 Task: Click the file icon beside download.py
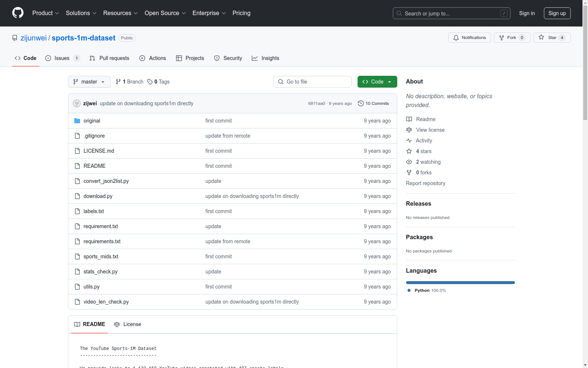[77, 196]
